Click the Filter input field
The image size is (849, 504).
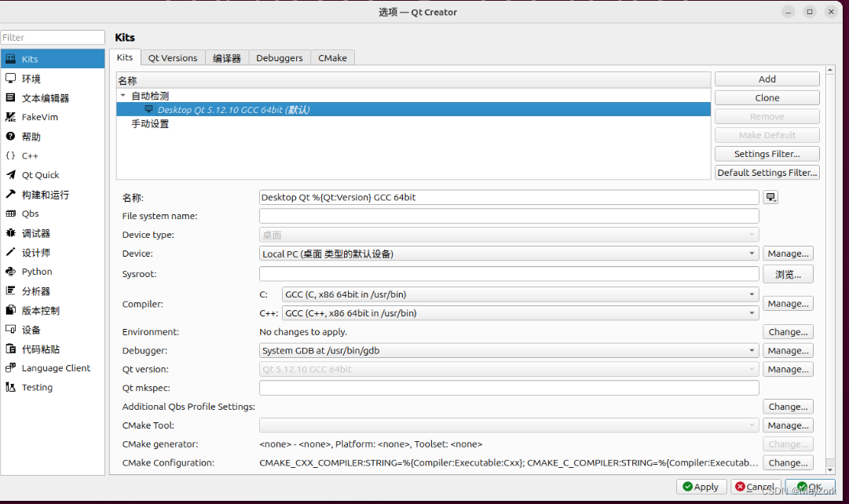[52, 37]
